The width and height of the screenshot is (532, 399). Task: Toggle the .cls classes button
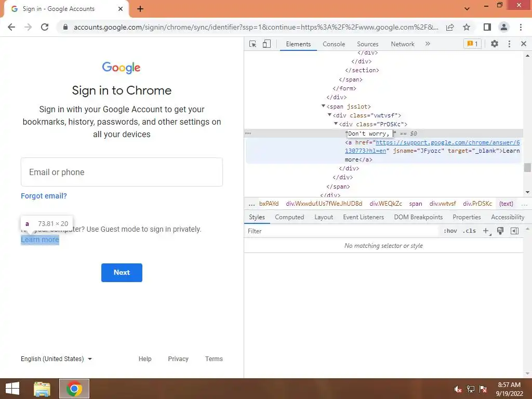point(469,231)
